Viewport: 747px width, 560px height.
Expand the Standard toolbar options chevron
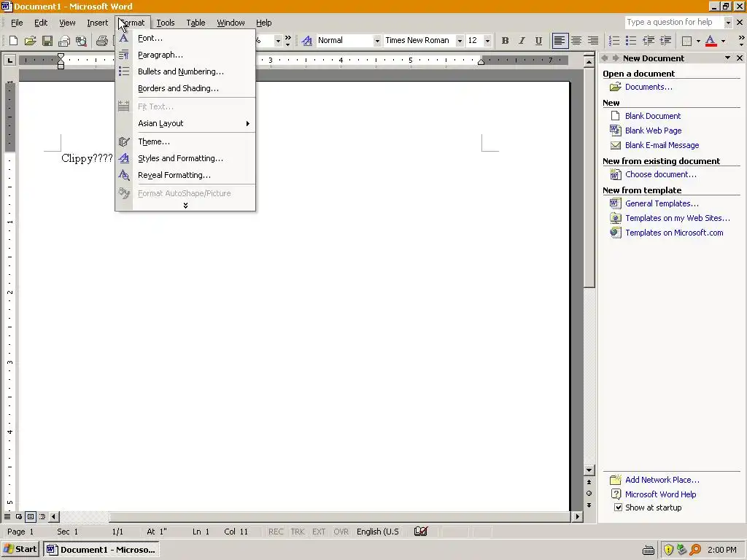[x=287, y=41]
